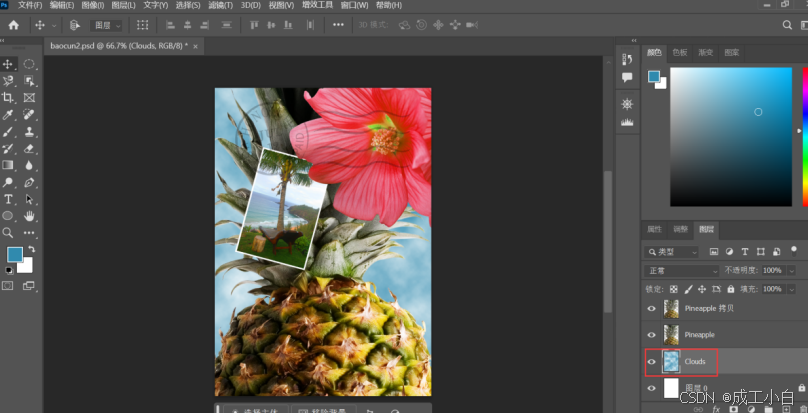The image size is (808, 414).
Task: Select the Zoom magnifier tool
Action: 8,233
